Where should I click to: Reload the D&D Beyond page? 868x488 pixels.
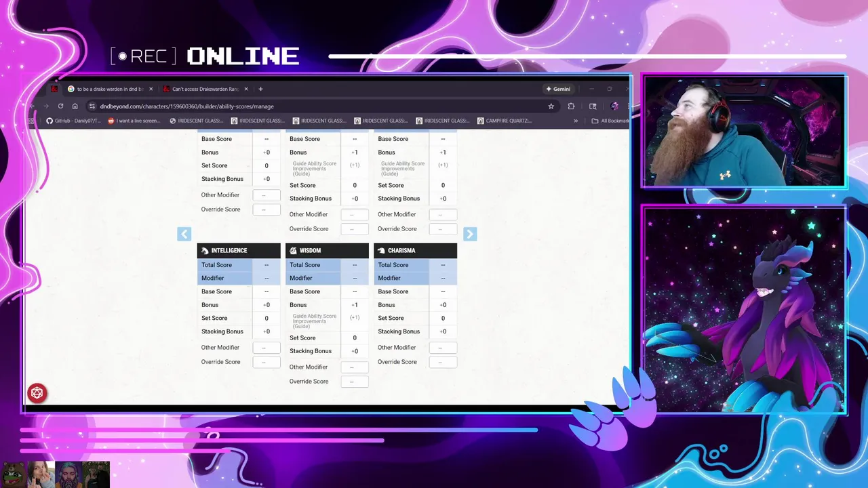tap(60, 106)
